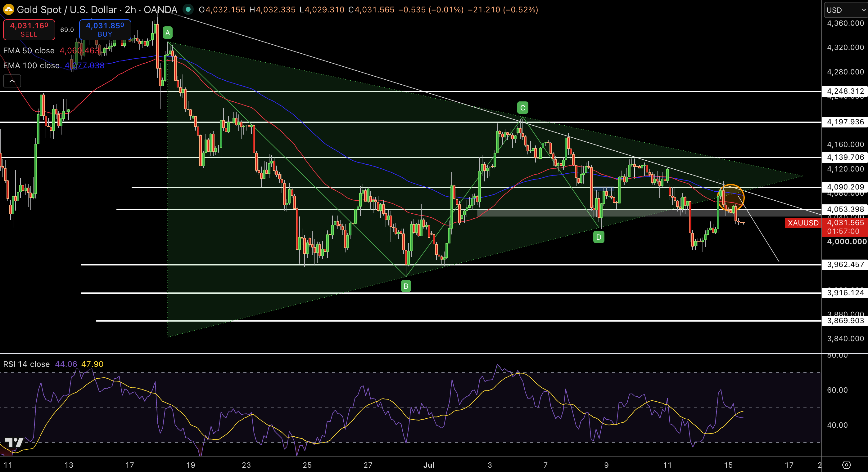Click the 60.00 RSI axis label
Viewport: 868px width, 472px height.
click(x=837, y=390)
